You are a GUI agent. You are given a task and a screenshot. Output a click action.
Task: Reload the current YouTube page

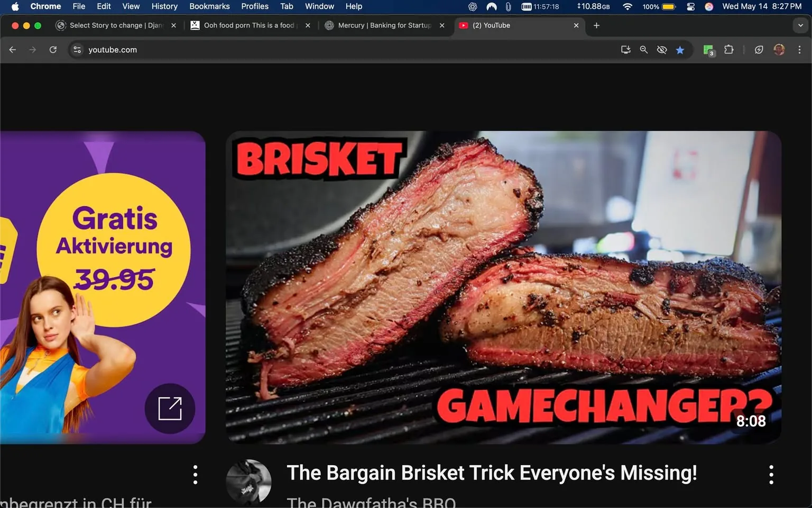coord(53,49)
